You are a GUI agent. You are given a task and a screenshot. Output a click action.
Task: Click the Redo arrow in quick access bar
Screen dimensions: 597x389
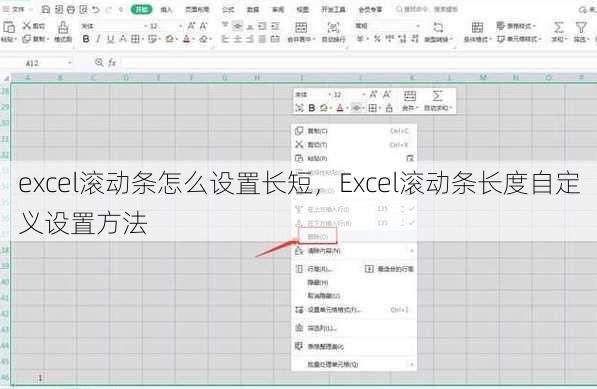tap(108, 9)
